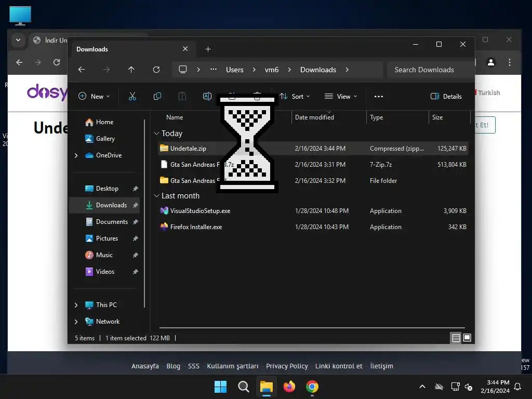Unpin Music from quick access
This screenshot has height=399, width=532.
point(136,255)
